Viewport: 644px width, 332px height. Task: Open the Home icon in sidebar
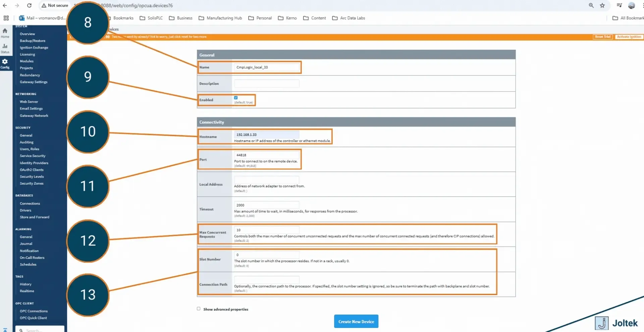tap(5, 33)
